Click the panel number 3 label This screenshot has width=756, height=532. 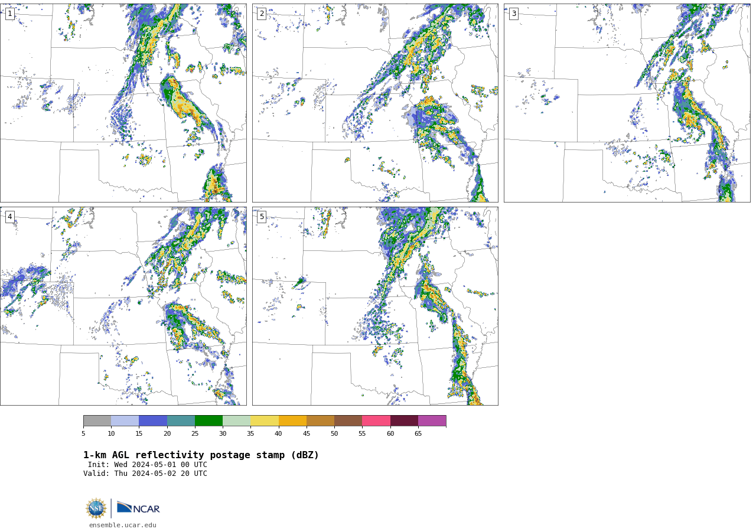pos(513,14)
